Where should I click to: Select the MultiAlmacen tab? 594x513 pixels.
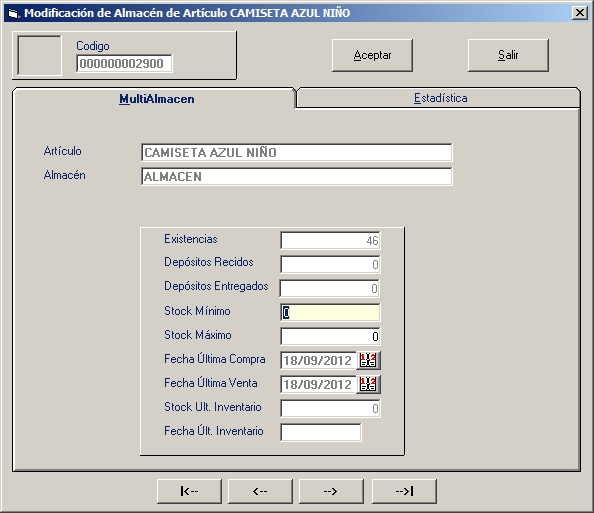tap(156, 99)
